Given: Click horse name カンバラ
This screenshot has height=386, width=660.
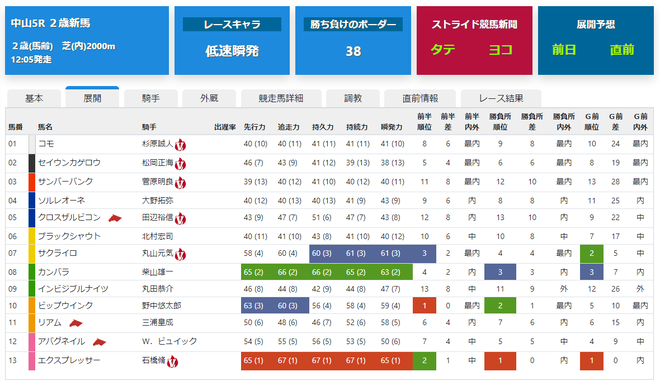Looking at the screenshot, I should coord(53,272).
